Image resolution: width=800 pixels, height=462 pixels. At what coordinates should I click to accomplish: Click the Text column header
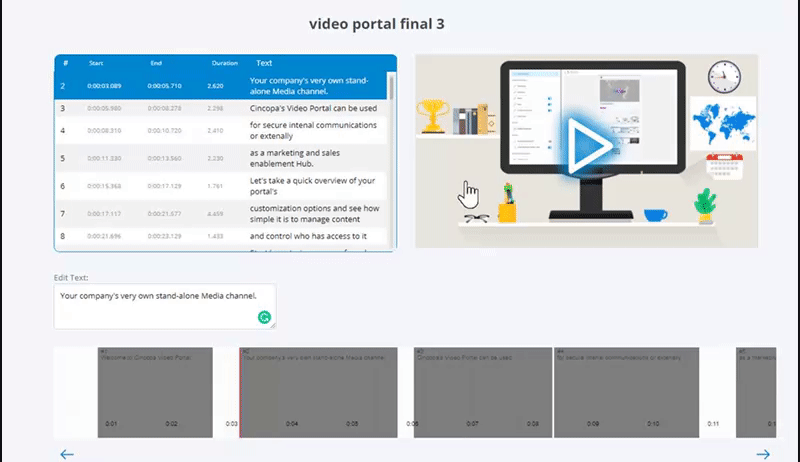click(x=265, y=63)
